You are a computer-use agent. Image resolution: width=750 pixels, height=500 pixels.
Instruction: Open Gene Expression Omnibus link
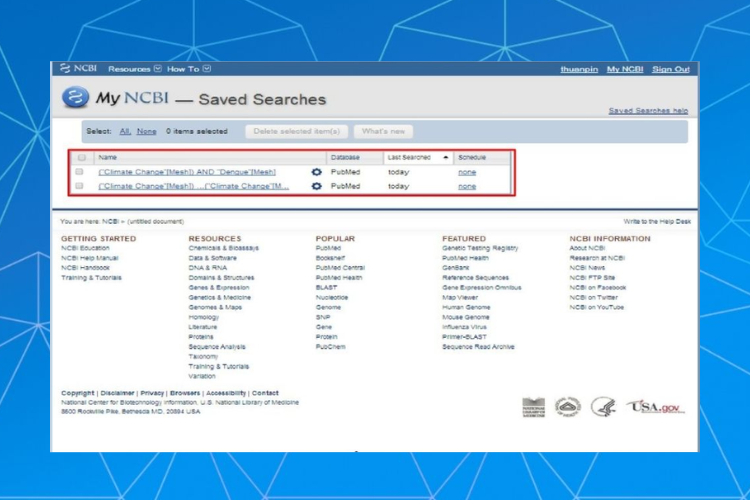[482, 288]
